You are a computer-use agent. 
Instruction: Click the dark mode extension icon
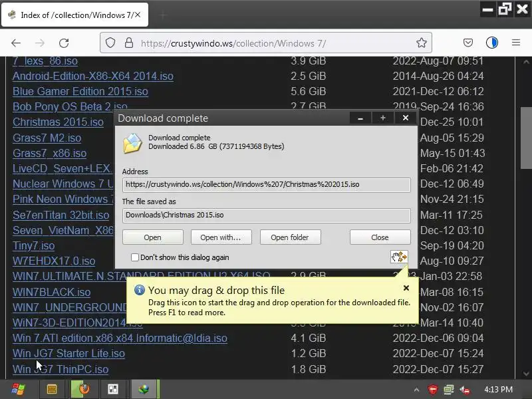pyautogui.click(x=491, y=43)
